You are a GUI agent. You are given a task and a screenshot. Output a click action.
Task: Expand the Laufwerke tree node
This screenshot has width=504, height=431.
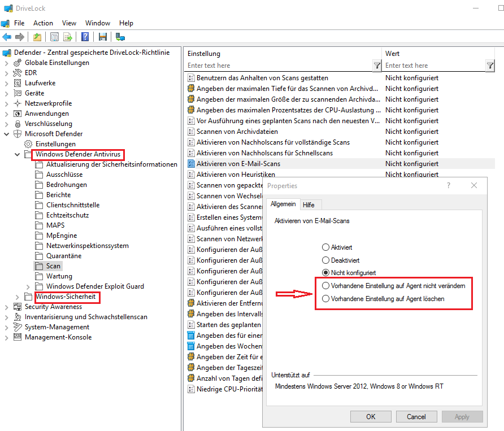(6, 84)
